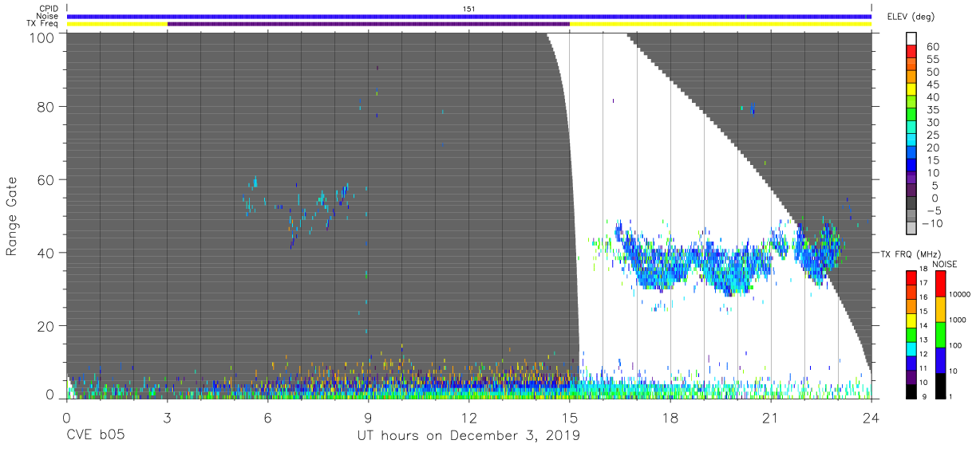Pick the white top elevation color swatch
Image resolution: width=980 pixels, height=452 pixels.
coord(911,38)
